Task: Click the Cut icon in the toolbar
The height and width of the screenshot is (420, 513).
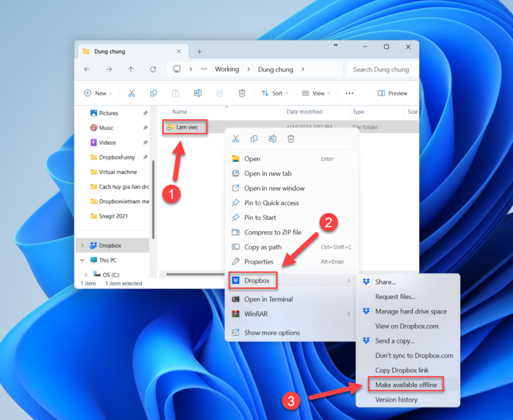Action: coord(131,93)
